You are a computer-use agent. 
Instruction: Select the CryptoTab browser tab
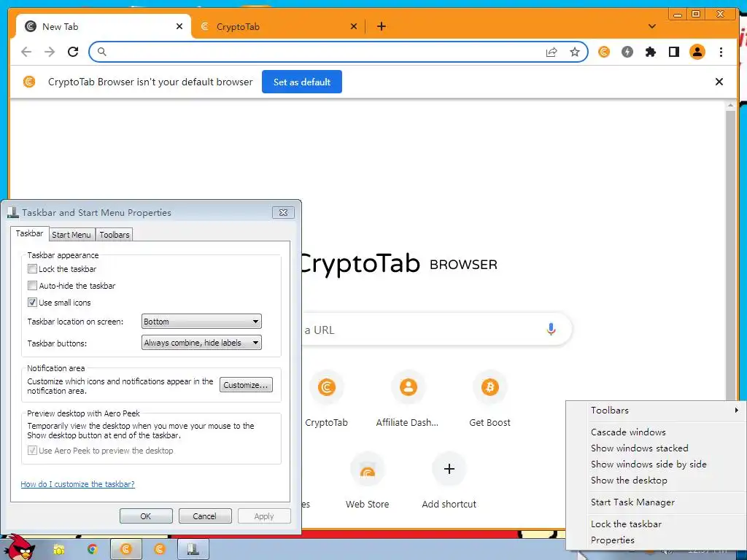[x=279, y=26]
